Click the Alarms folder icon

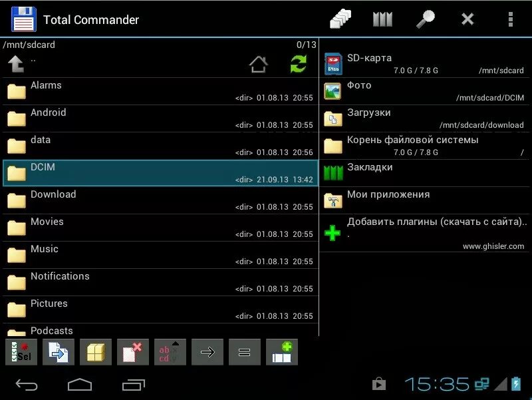[x=17, y=91]
